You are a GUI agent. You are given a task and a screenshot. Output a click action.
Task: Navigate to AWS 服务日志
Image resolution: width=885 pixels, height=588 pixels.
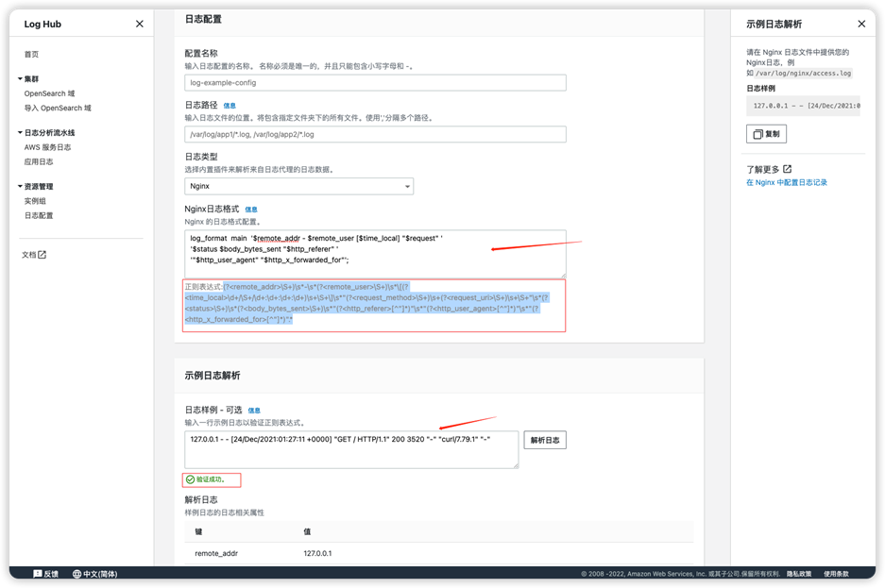(47, 147)
